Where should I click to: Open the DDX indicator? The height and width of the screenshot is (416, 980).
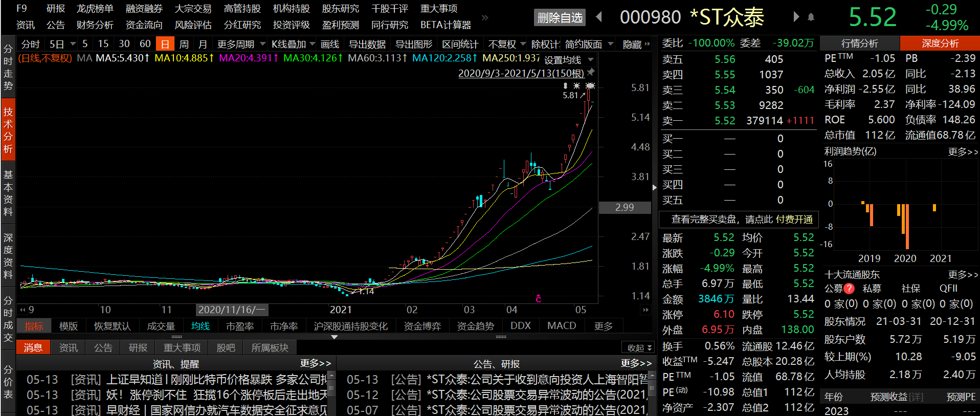tap(521, 326)
